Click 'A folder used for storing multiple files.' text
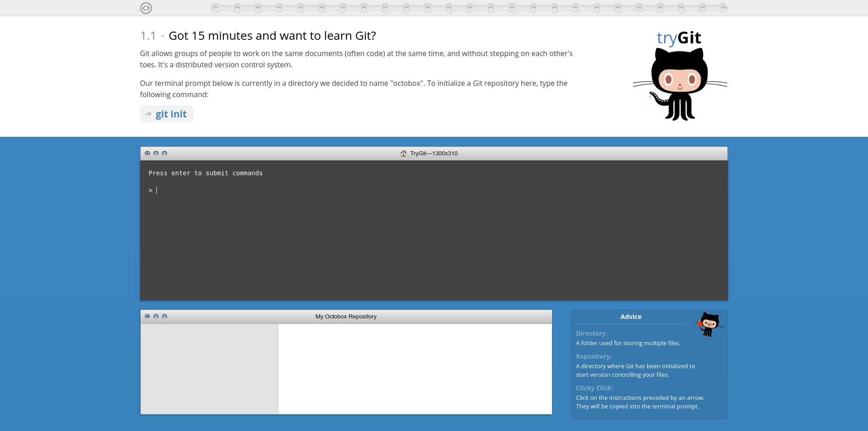Image resolution: width=868 pixels, height=431 pixels. click(628, 343)
